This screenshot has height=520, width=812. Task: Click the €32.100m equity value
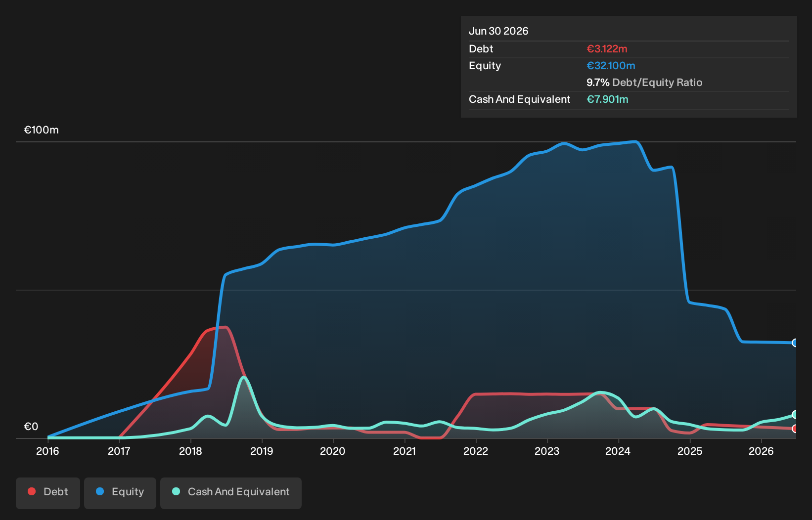[611, 66]
